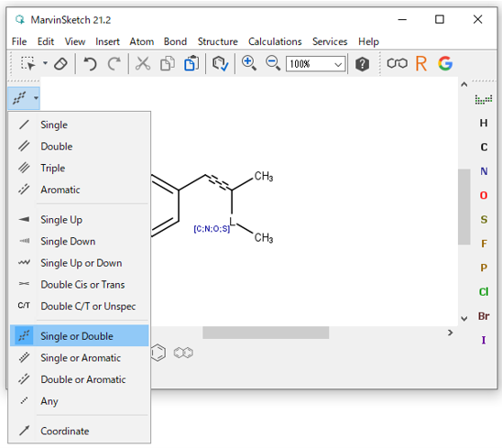The height and width of the screenshot is (448, 502).
Task: Select the rectangle selection tool
Action: pos(28,63)
